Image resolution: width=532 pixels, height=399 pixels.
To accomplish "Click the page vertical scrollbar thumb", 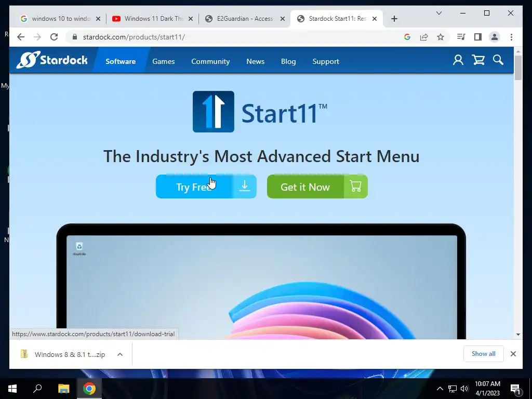I will [x=518, y=68].
